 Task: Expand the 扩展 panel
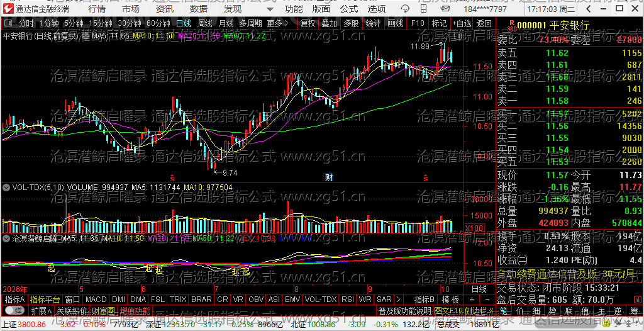point(41,310)
